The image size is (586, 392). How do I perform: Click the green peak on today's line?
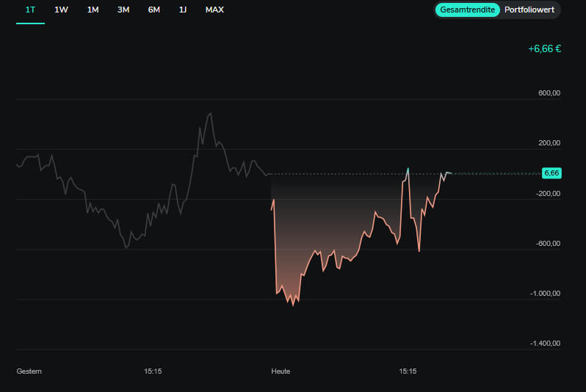(408, 169)
